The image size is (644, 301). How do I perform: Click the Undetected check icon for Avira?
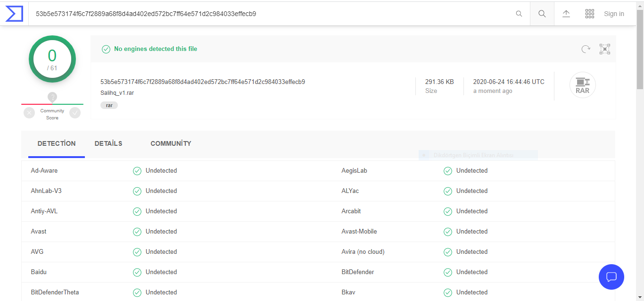coord(448,252)
